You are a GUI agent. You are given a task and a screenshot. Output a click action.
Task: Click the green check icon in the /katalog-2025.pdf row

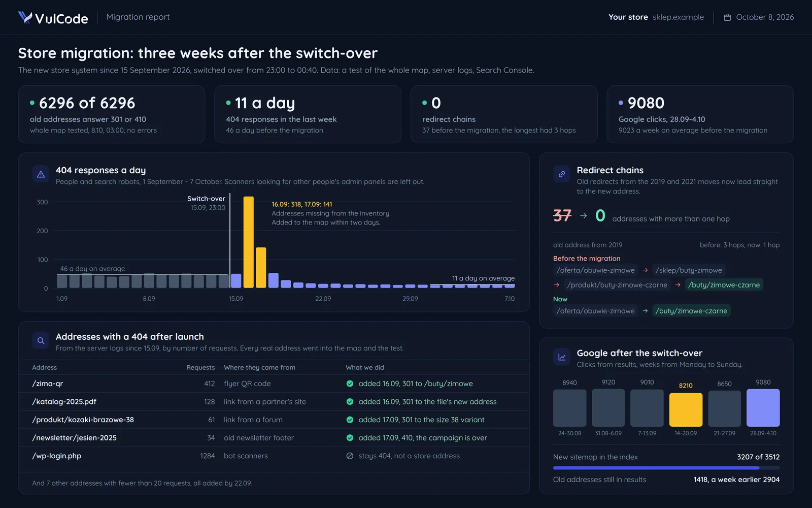[x=350, y=402]
